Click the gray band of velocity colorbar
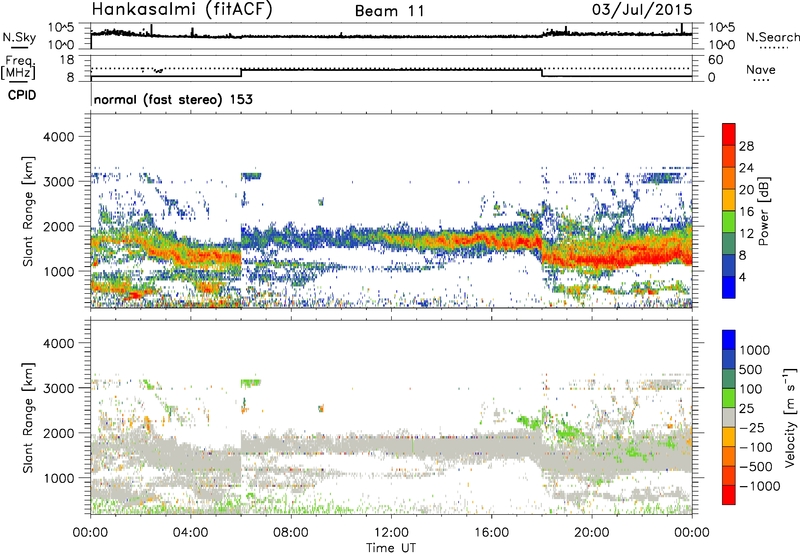 [729, 417]
